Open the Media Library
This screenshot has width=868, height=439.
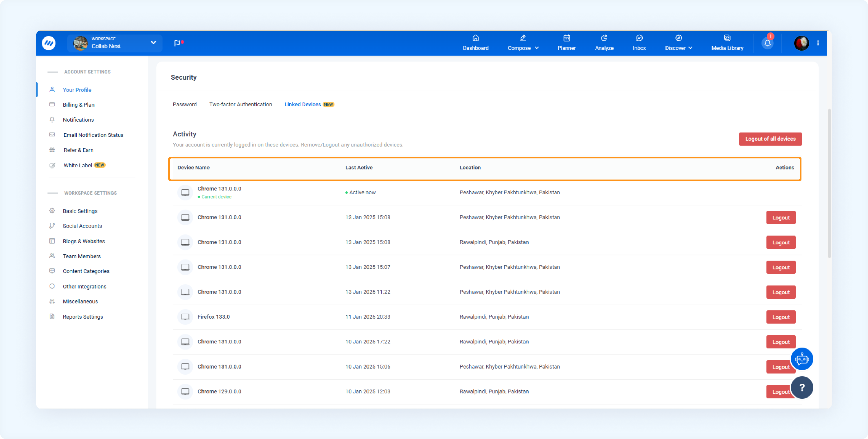pos(727,43)
